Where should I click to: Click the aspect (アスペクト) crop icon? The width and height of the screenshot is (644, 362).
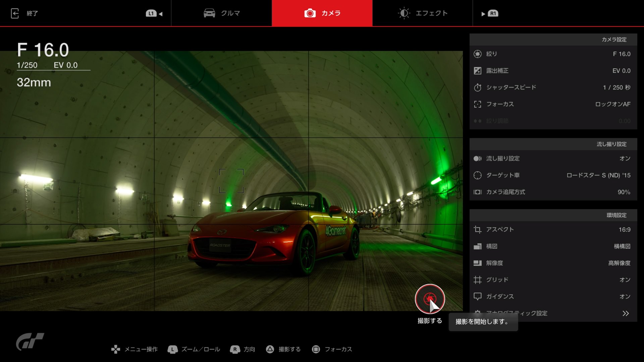478,230
